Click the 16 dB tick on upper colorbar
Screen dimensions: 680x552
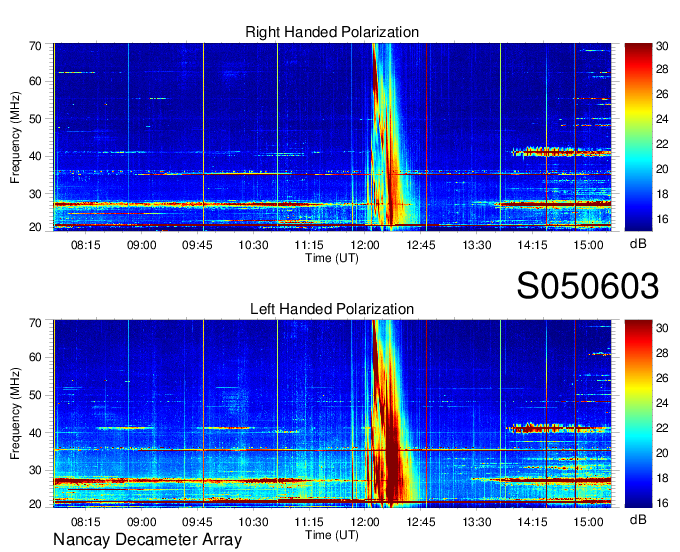point(662,219)
